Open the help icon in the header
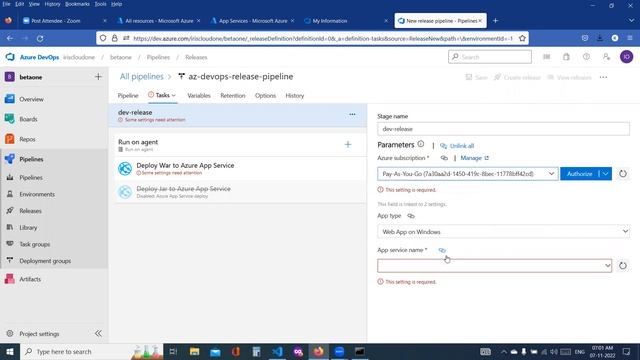The height and width of the screenshot is (360, 640). [586, 57]
